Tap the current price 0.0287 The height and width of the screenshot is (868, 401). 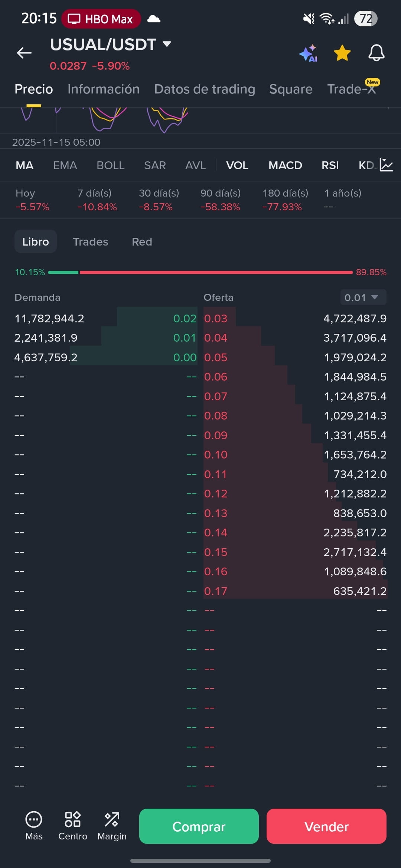68,66
